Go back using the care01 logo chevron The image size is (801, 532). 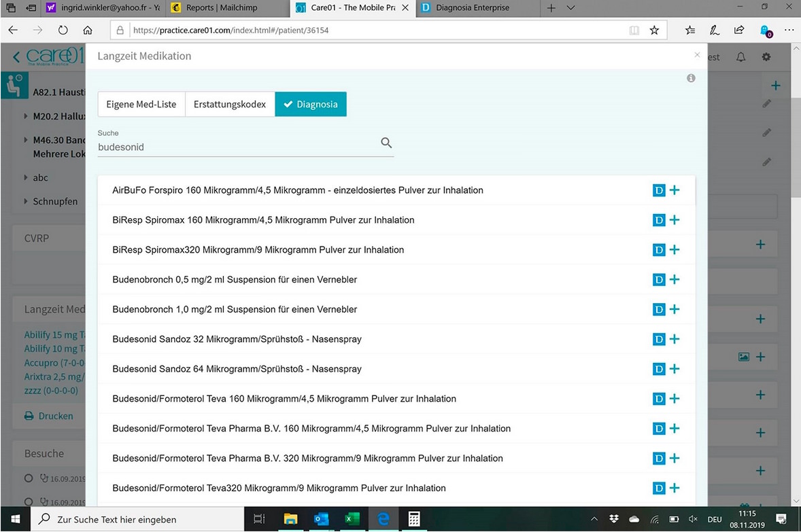point(16,56)
